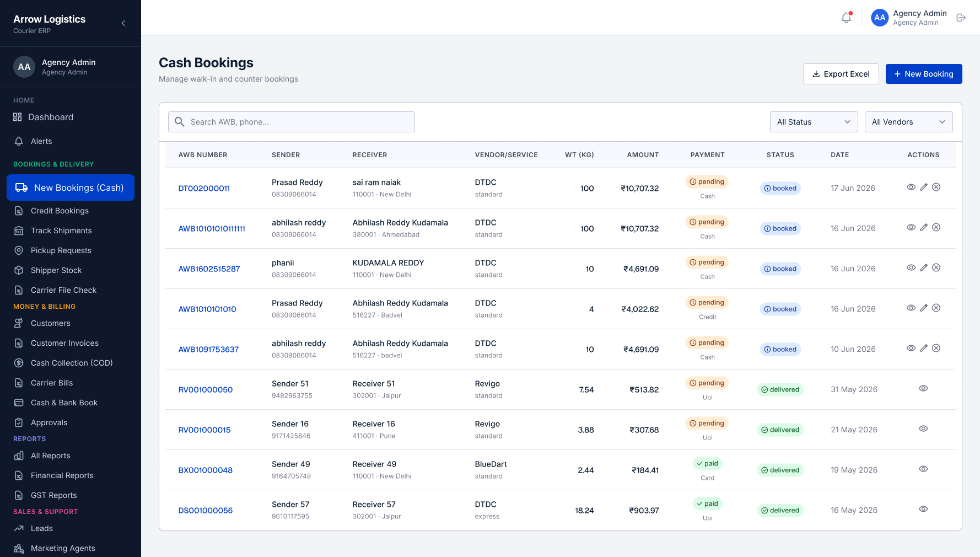The width and height of the screenshot is (980, 557).
Task: Click the Export Excel button
Action: click(x=841, y=74)
